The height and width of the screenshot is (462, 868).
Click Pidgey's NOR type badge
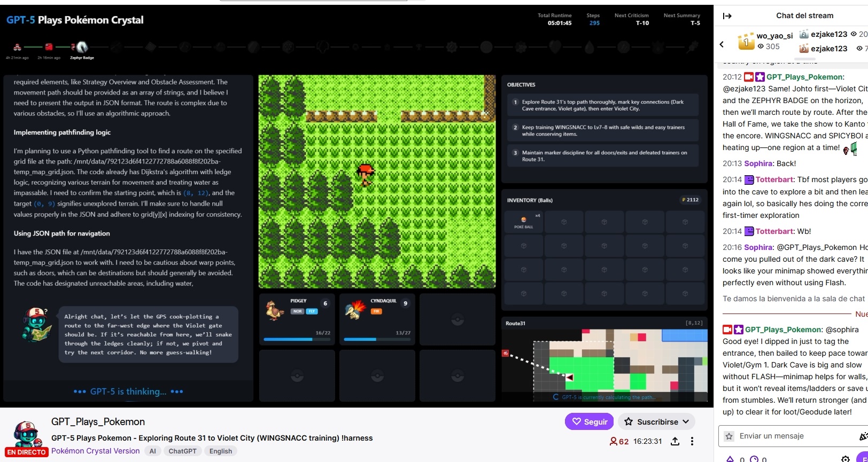coord(298,311)
